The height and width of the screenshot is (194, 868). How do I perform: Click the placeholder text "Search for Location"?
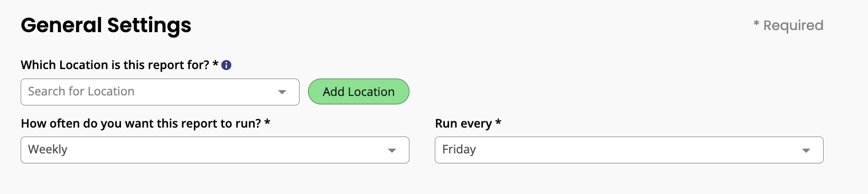81,91
